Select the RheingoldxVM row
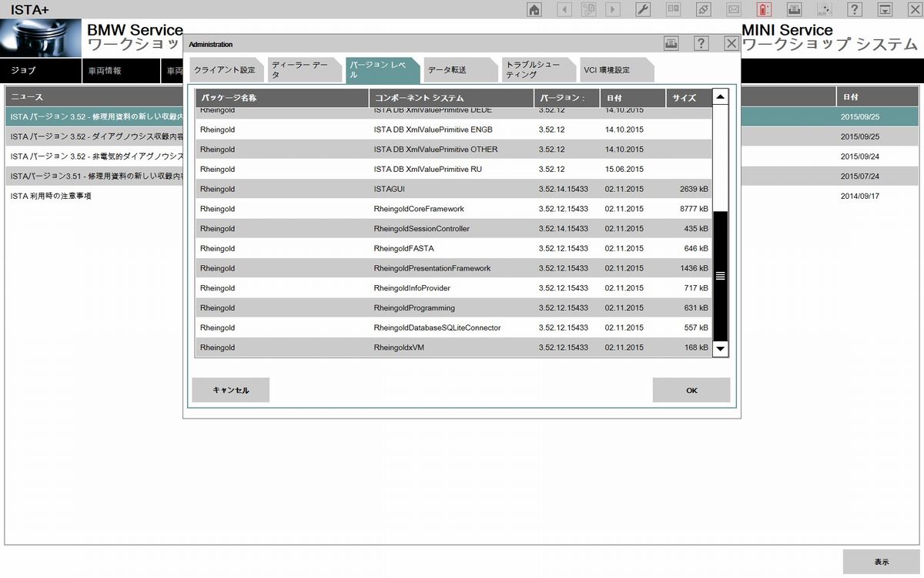The height and width of the screenshot is (578, 924). pyautogui.click(x=454, y=348)
